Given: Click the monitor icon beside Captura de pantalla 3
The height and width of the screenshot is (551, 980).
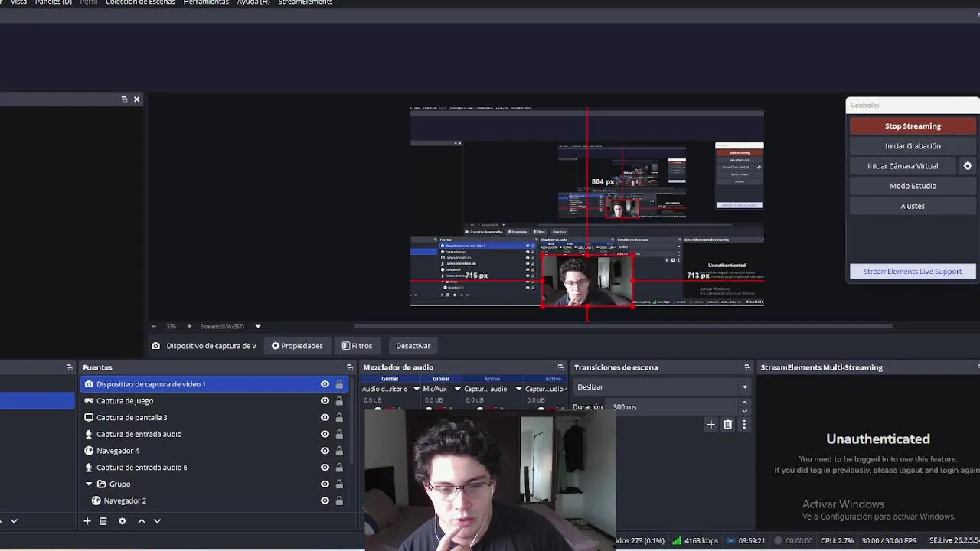Looking at the screenshot, I should pos(89,418).
